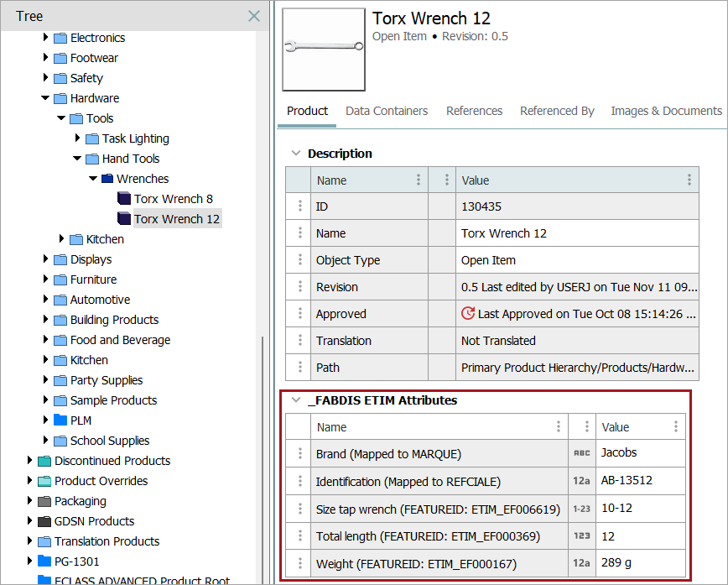Edit the Weight value 289 g
Screen dimensions: 728x585
click(x=640, y=563)
